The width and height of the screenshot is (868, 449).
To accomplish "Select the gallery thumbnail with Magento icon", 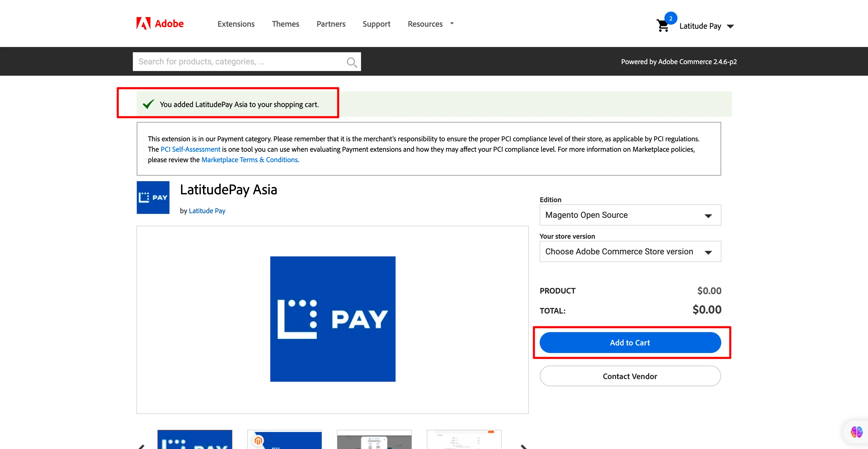I will tap(284, 439).
